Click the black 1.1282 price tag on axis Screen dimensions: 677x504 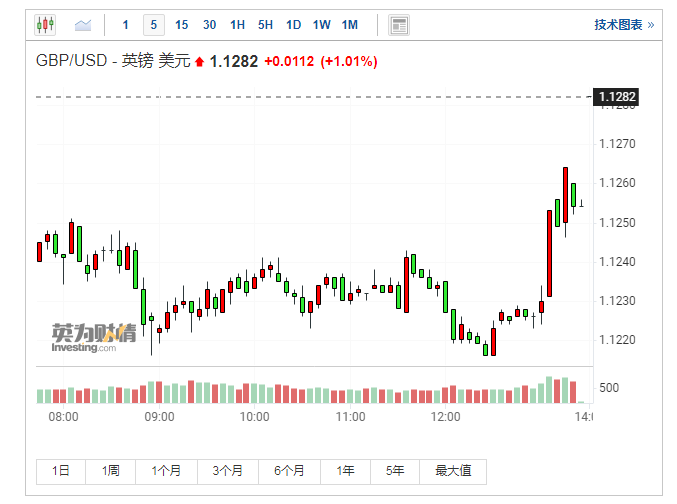pyautogui.click(x=616, y=97)
